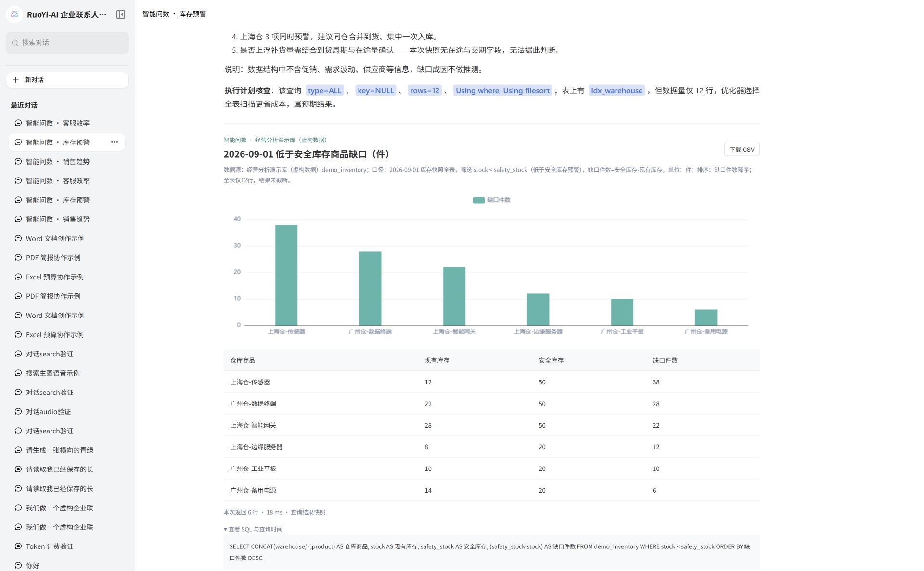Click the plus icon for new chat
924x571 pixels.
pyautogui.click(x=16, y=80)
